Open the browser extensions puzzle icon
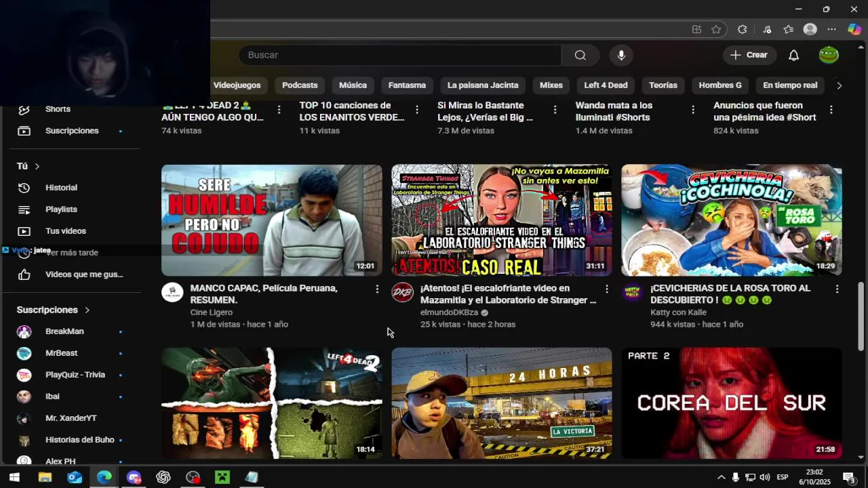This screenshot has height=488, width=868. point(742,29)
